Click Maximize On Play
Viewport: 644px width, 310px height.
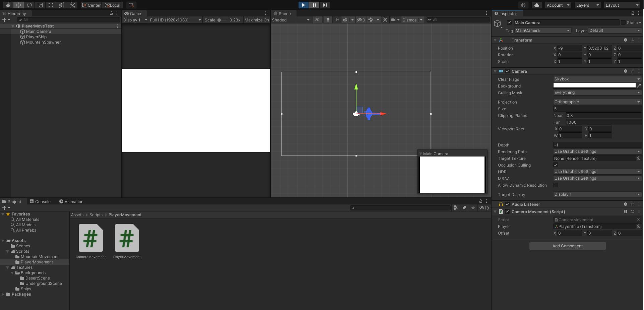[256, 20]
